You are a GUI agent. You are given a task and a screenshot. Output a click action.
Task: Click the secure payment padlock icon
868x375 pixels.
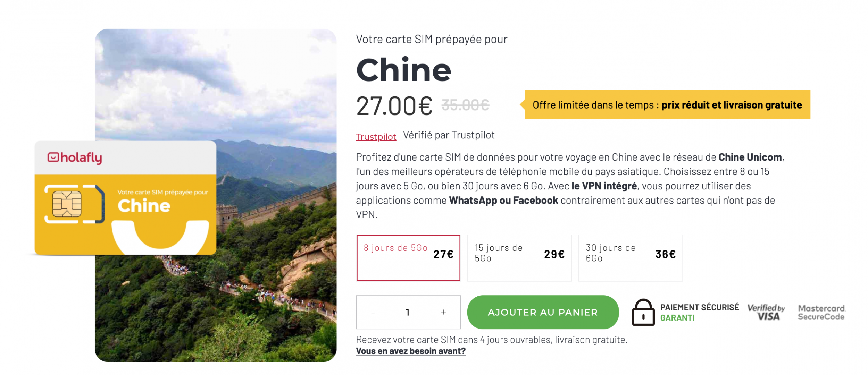click(x=643, y=313)
